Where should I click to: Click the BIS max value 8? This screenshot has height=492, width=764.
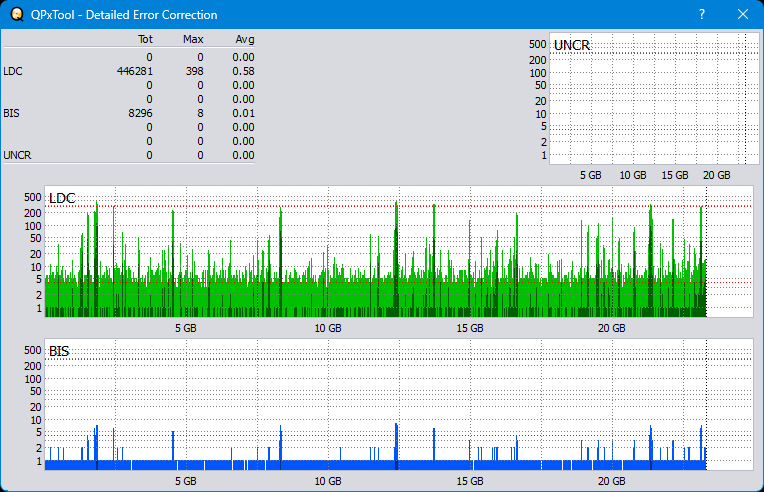pos(200,113)
